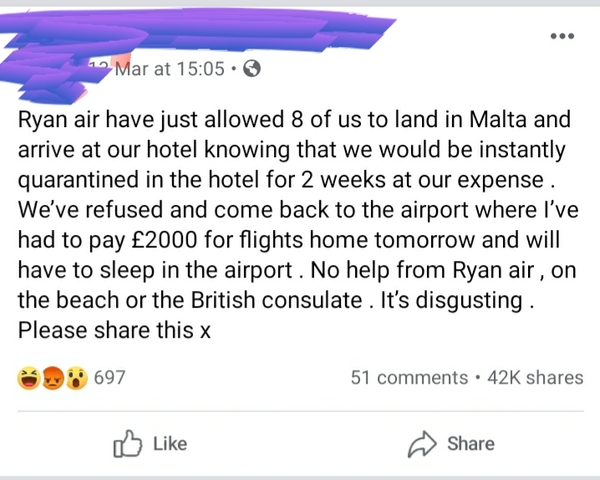
Task: Click the angry reaction emoji
Action: (51, 377)
